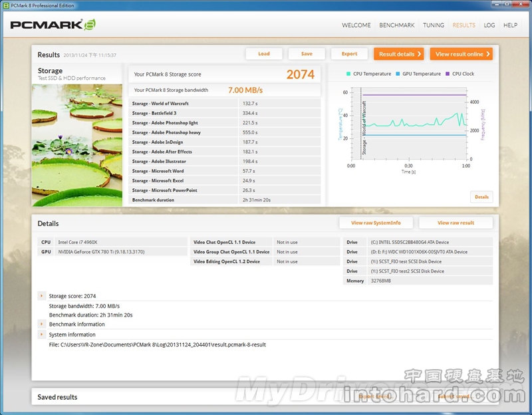Screen dimensions: 532x415
Task: Click the storage score value 2074
Action: [301, 74]
